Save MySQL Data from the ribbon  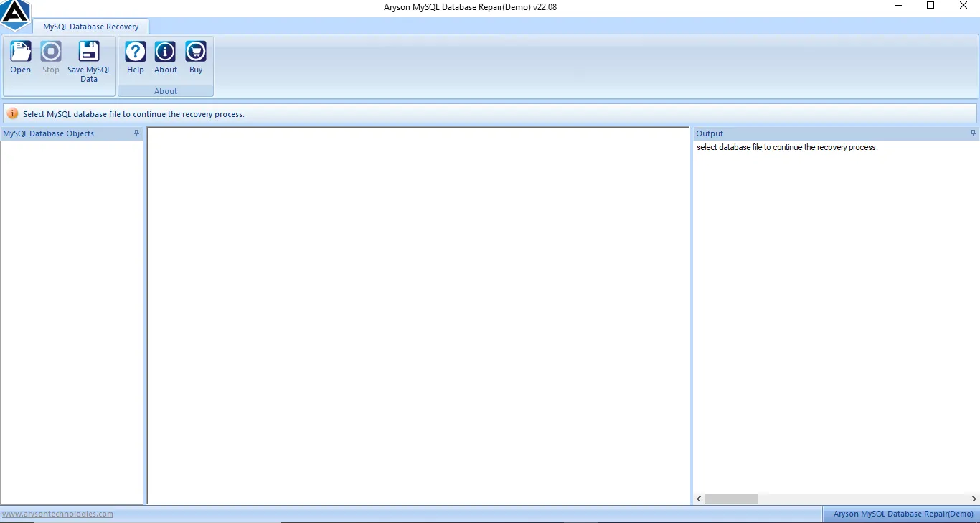click(89, 62)
